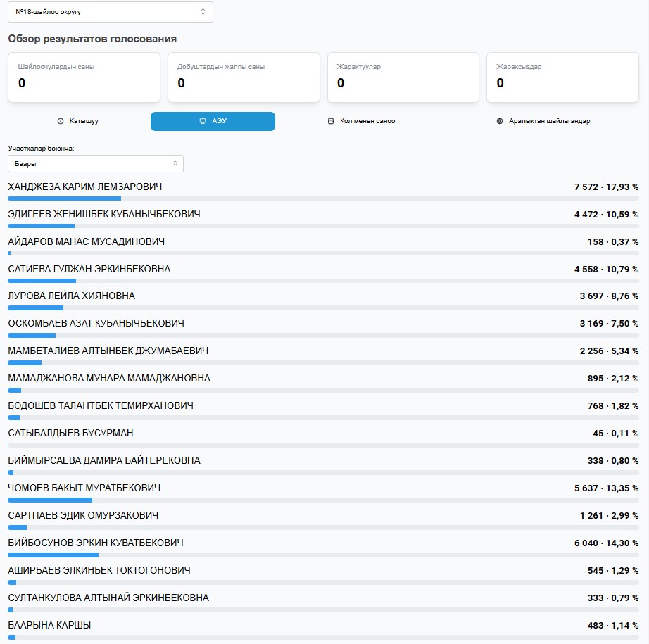Click the database icon beside Кол менен саноо
The height and width of the screenshot is (644, 649).
coord(331,121)
